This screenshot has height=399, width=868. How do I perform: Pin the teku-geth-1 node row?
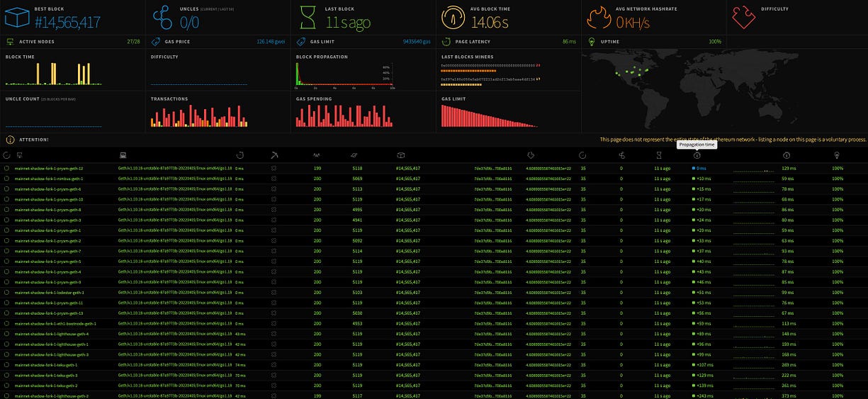coord(6,365)
